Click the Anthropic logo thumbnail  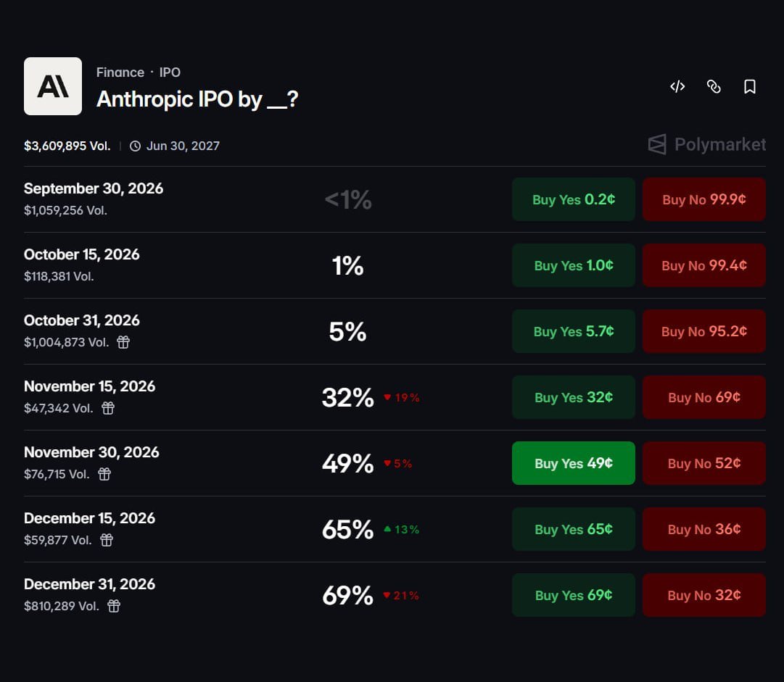coord(53,86)
